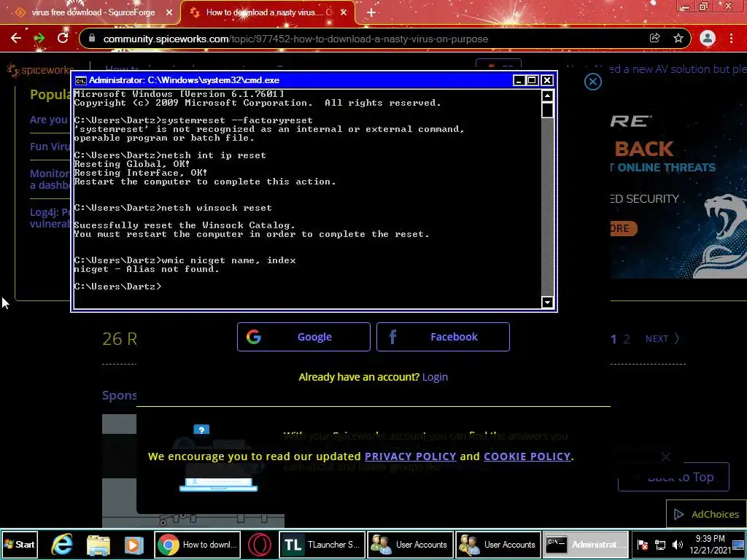
Task: Open the taskbar clock showing 9:39 PM
Action: 710,544
